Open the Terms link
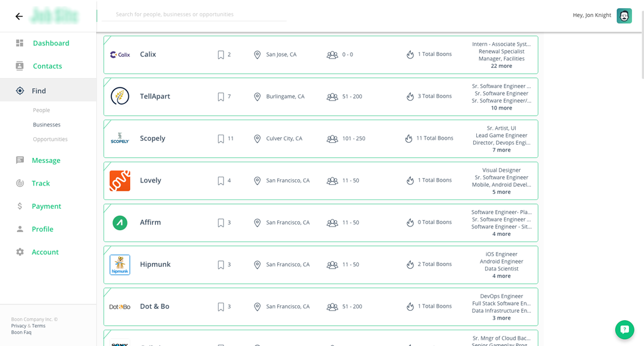 (x=38, y=326)
